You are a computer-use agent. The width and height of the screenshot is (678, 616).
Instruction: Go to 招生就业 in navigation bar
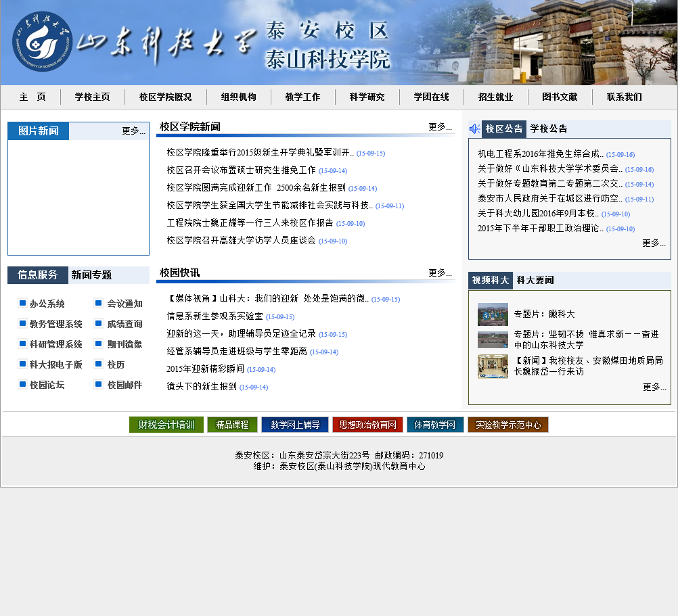[495, 97]
